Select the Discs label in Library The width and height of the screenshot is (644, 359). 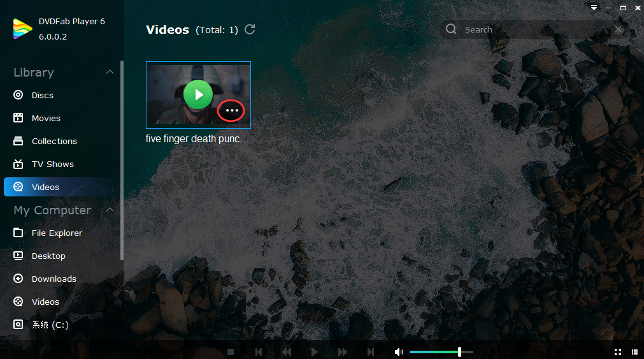coord(42,96)
